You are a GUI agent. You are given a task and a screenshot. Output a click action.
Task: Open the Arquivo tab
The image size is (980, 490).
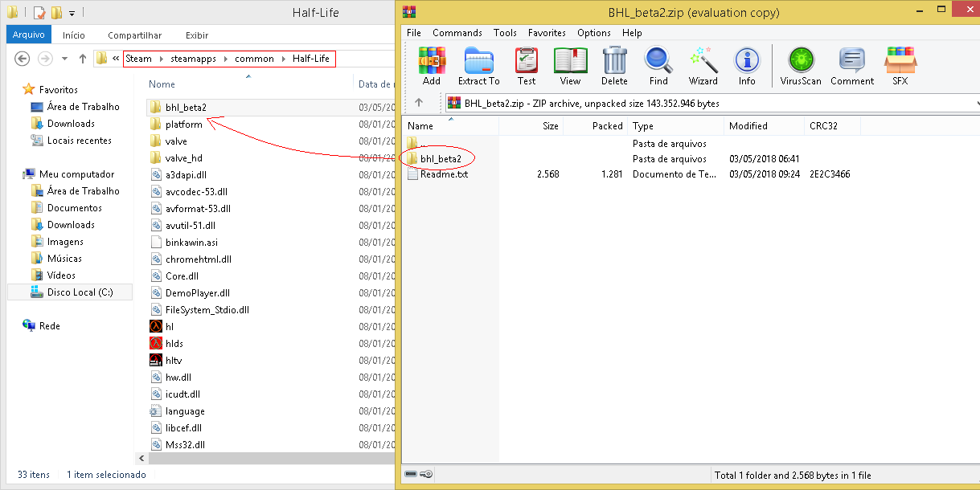coord(29,35)
